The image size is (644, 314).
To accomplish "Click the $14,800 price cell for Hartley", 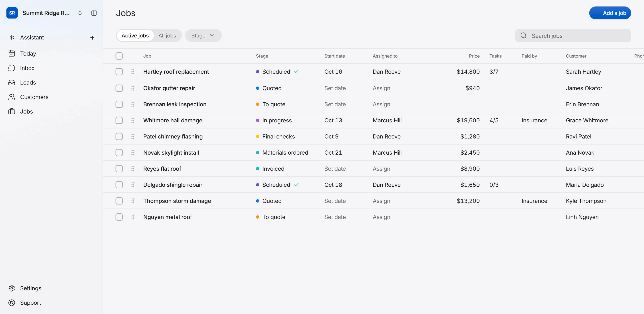I will pyautogui.click(x=468, y=72).
